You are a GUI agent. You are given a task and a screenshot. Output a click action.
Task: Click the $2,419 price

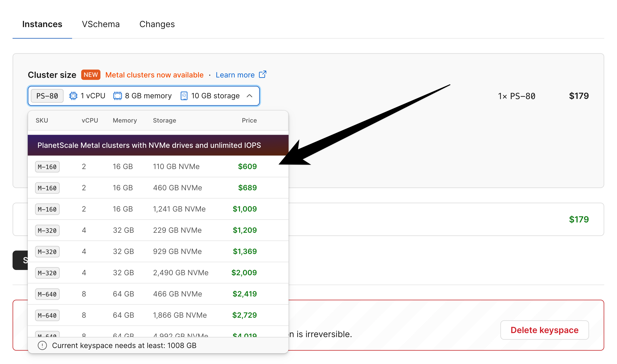point(245,294)
